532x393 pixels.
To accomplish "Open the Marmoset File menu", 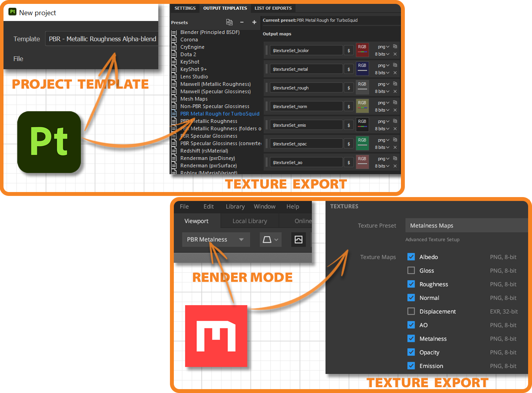I will (x=184, y=206).
